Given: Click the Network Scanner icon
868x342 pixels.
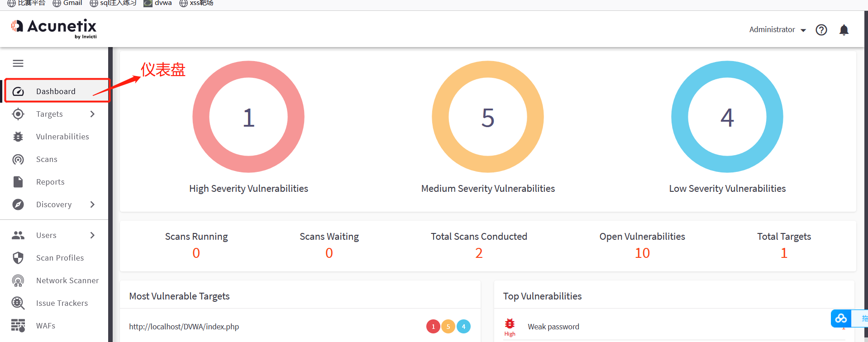Looking at the screenshot, I should (18, 280).
